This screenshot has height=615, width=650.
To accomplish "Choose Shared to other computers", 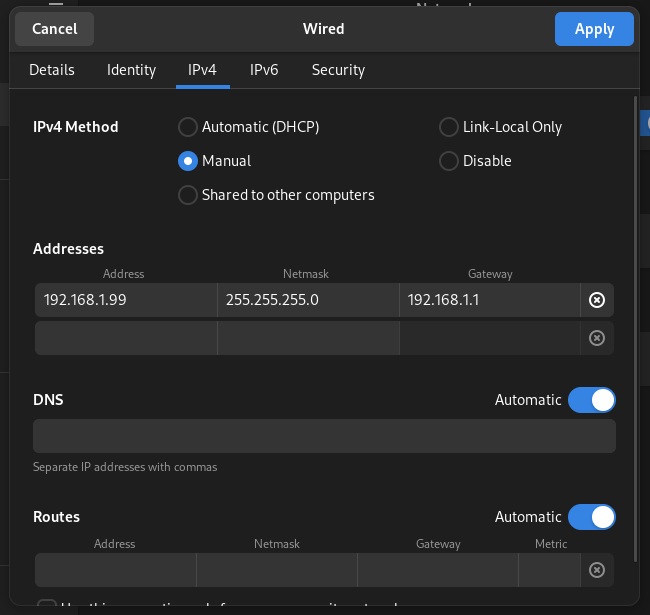I will click(x=276, y=195).
